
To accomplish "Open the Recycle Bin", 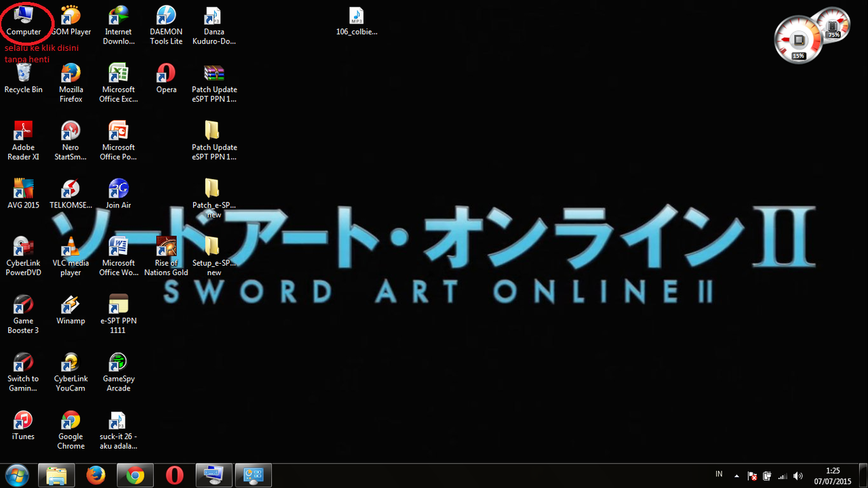I will pos(24,78).
